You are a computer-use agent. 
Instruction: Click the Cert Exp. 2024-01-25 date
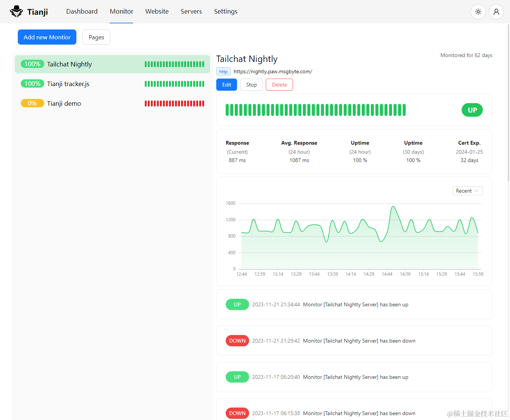(469, 152)
